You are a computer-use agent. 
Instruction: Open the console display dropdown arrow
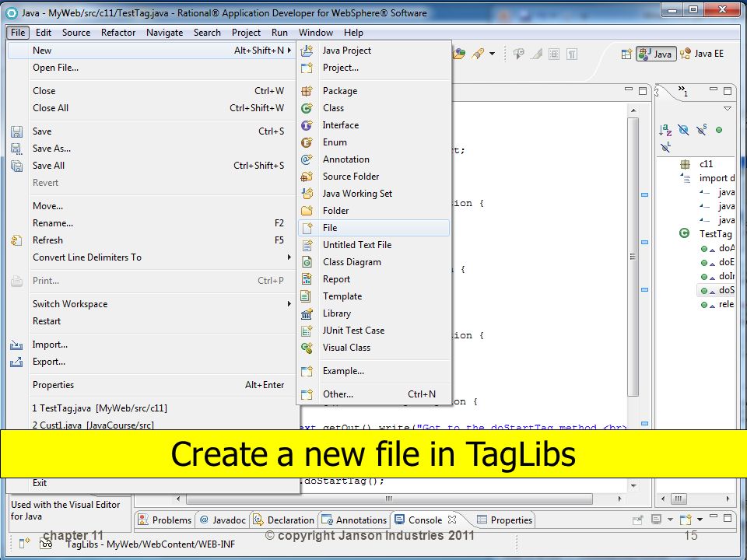coord(670,520)
